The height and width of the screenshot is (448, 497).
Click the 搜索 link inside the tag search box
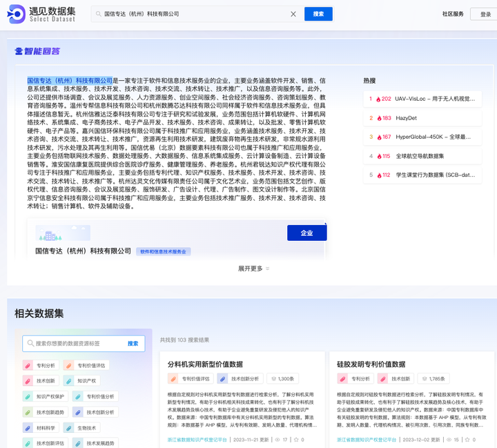(x=133, y=343)
